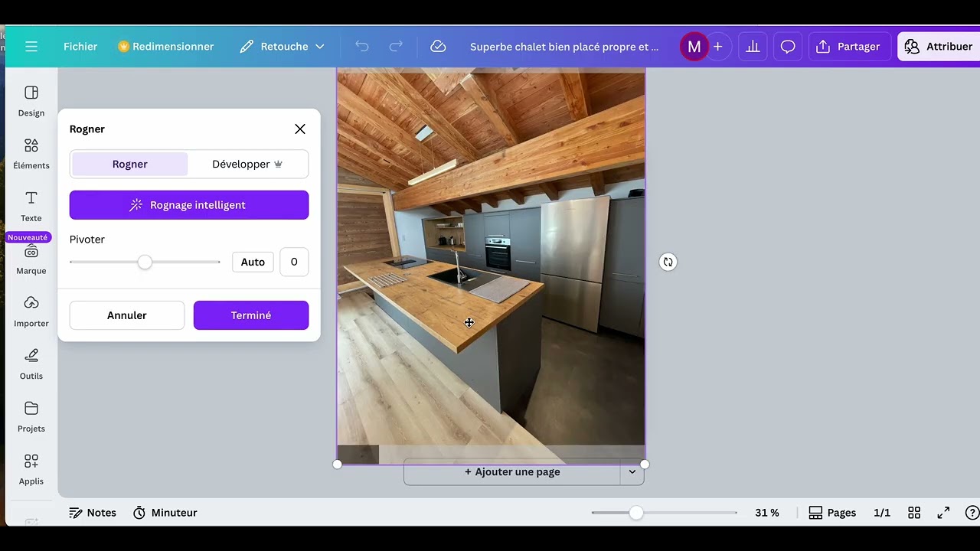The height and width of the screenshot is (551, 980).
Task: Expand the Retouche dropdown
Action: click(x=282, y=47)
